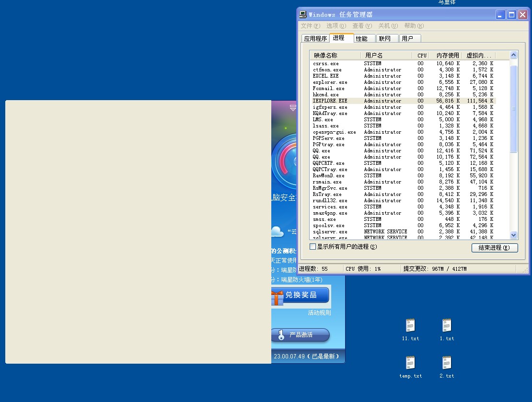The height and width of the screenshot is (402, 532).
Task: Select the KQAdTray.exe process row
Action: click(403, 113)
